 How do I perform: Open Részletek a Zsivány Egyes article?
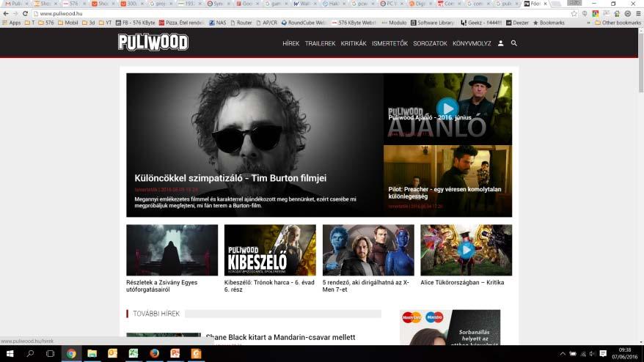(x=162, y=286)
